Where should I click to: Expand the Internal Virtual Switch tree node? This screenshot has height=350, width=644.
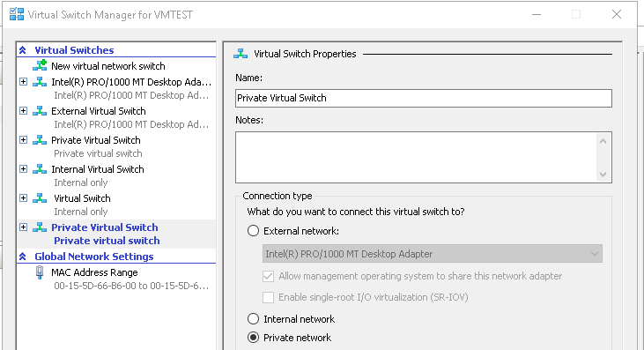24,169
